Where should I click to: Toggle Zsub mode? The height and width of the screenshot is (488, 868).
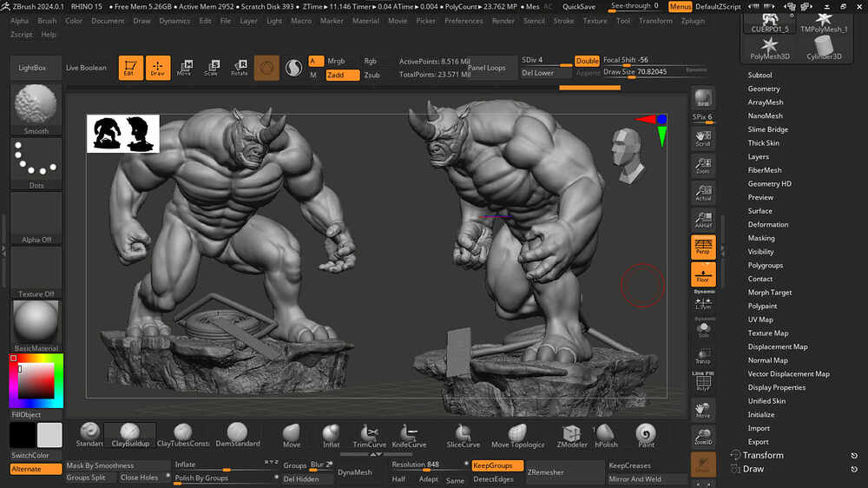(372, 75)
